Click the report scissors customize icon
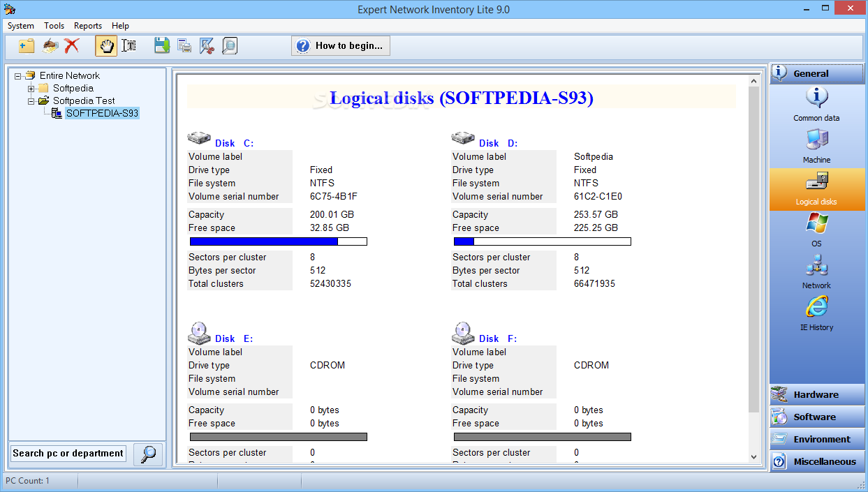The image size is (868, 492). tap(207, 46)
